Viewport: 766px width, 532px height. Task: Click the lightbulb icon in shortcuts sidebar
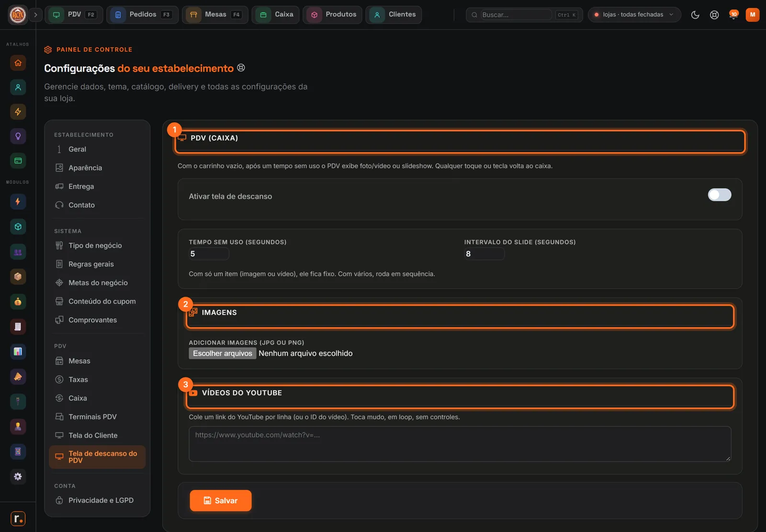pyautogui.click(x=18, y=136)
